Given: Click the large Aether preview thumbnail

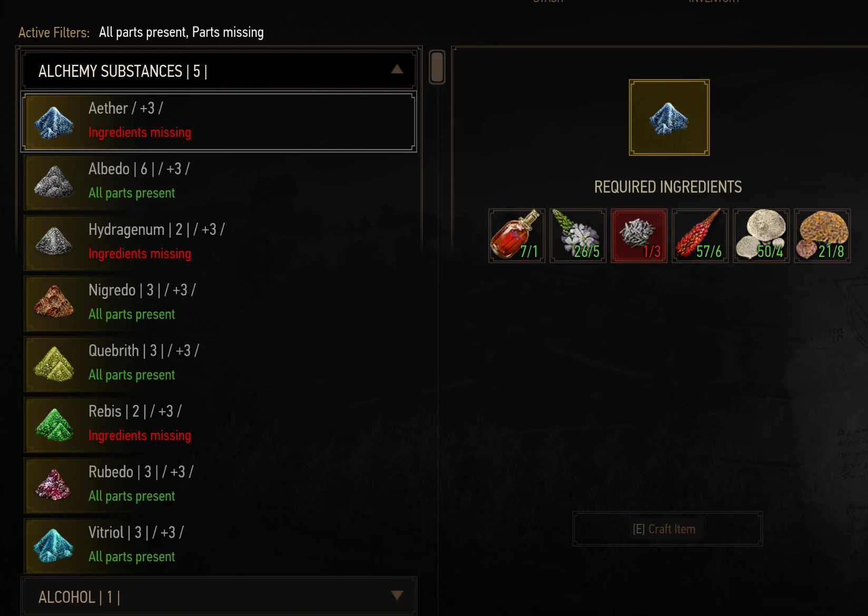Looking at the screenshot, I should 669,117.
